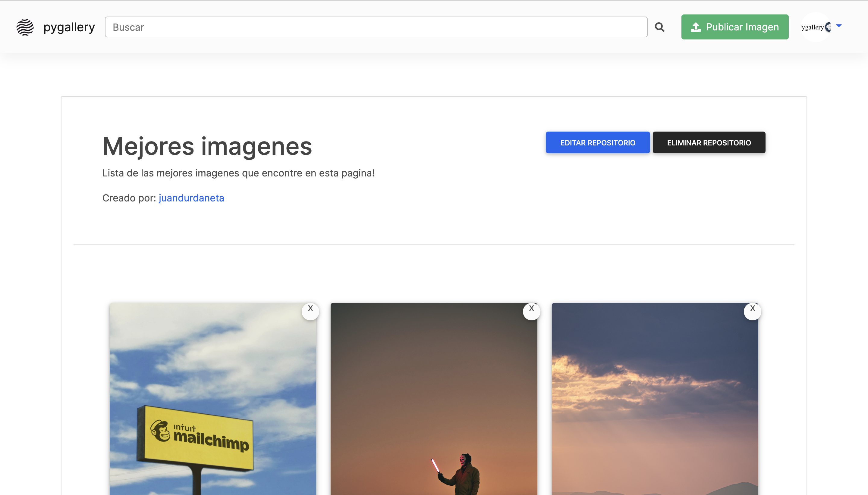The height and width of the screenshot is (495, 868).
Task: Open the mailchimp billboard photo thumbnail
Action: (213, 399)
